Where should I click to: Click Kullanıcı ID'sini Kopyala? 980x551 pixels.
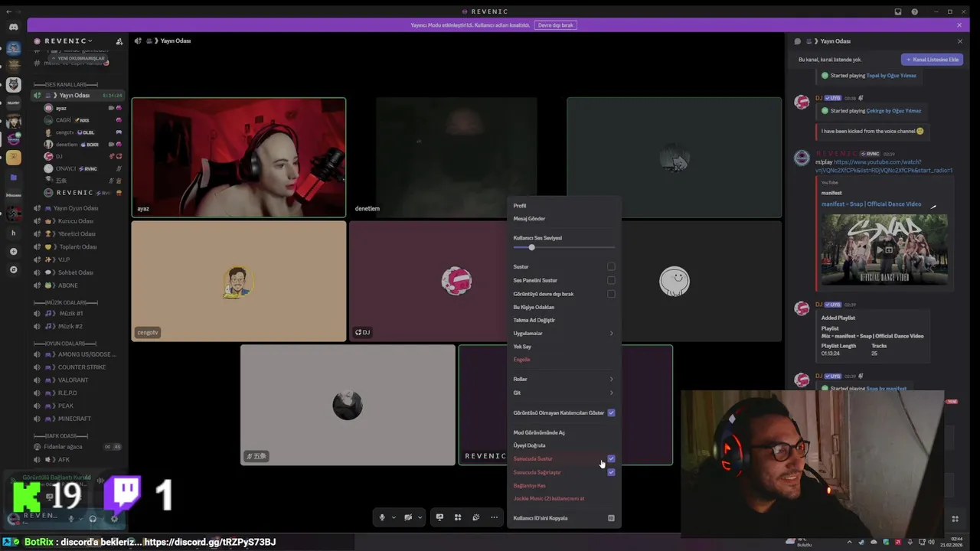coord(563,518)
